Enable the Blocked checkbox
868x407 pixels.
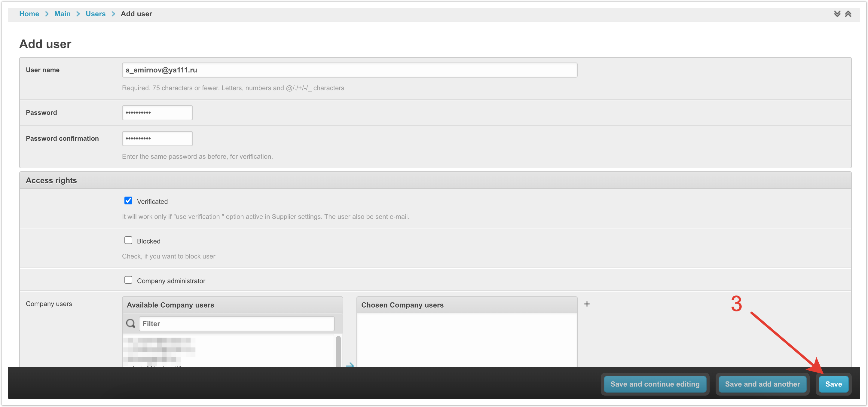(128, 240)
